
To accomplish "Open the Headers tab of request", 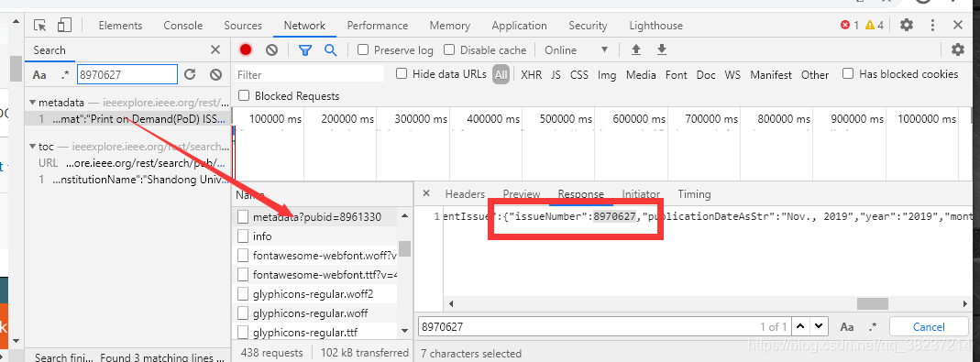I will click(465, 194).
